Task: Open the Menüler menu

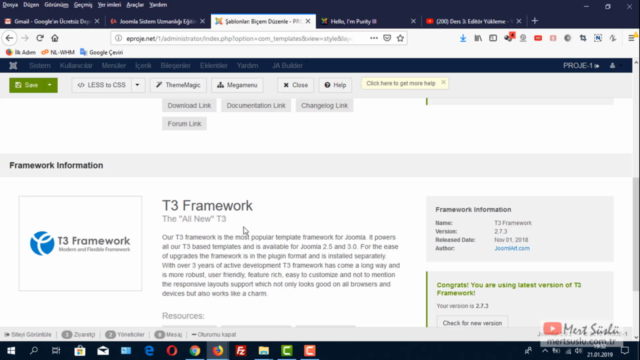Action: (114, 65)
